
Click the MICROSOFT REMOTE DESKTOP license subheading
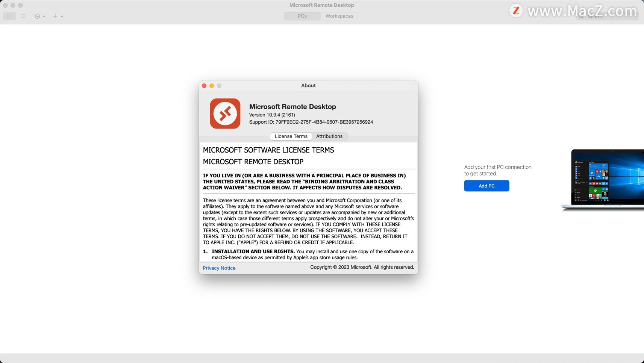coord(253,162)
